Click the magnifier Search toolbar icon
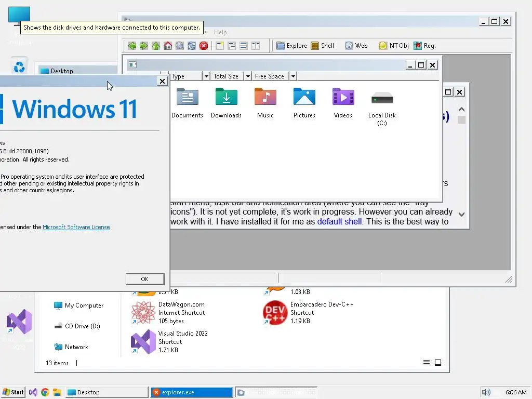Screen dimensions: 532x399 [x=179, y=46]
